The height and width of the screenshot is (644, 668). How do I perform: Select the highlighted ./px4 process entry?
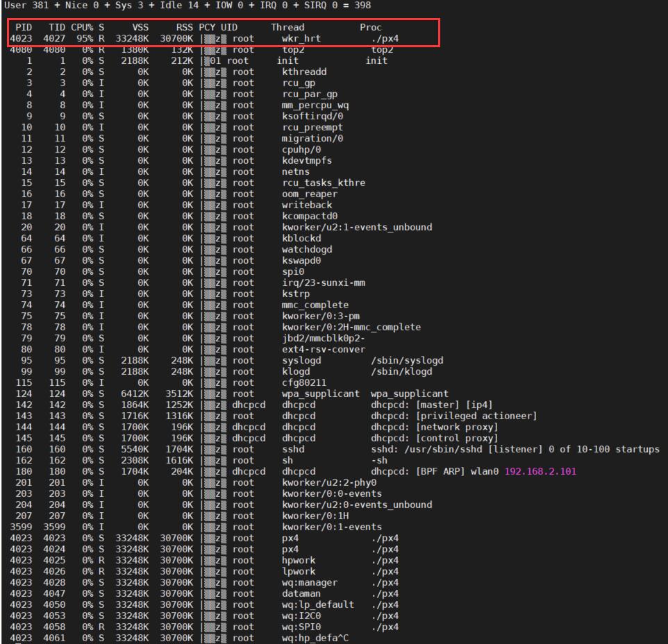pos(385,39)
